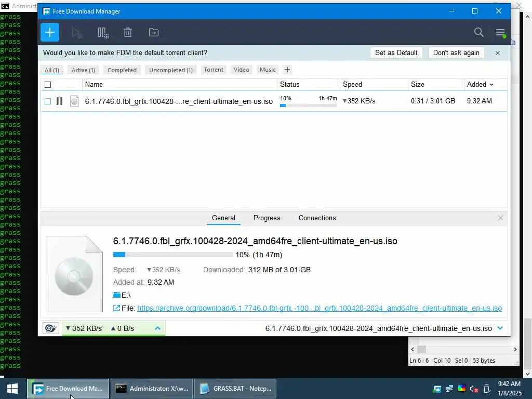Click the 0 B/s upload speed indicator
532x399 pixels.
point(123,328)
